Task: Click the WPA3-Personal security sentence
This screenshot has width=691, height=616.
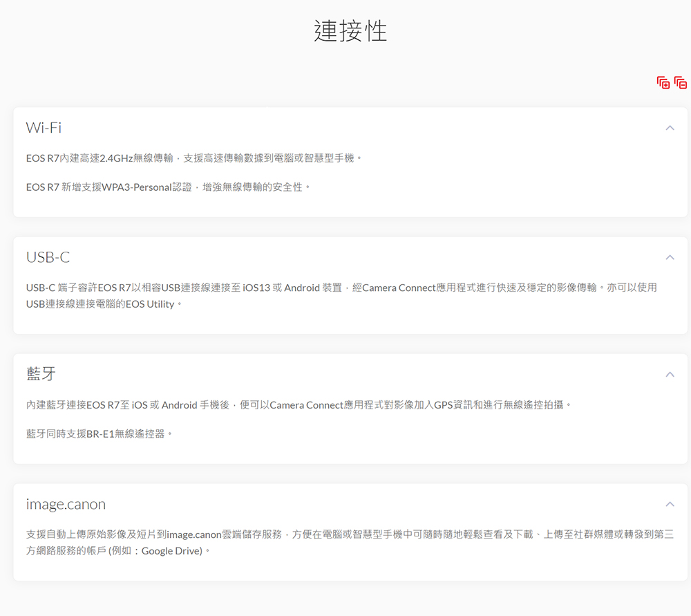Action: tap(168, 187)
